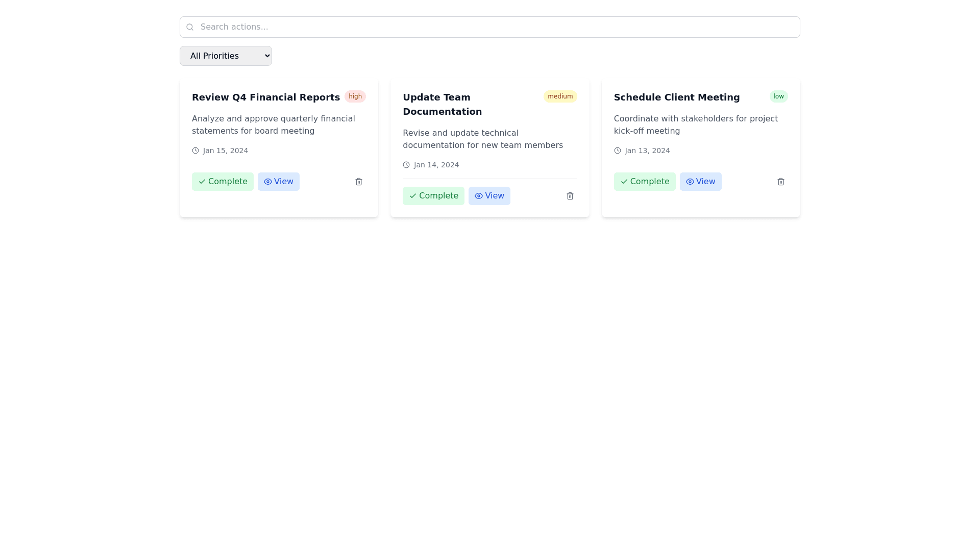
Task: View the Update Team Documentation details
Action: tap(489, 196)
